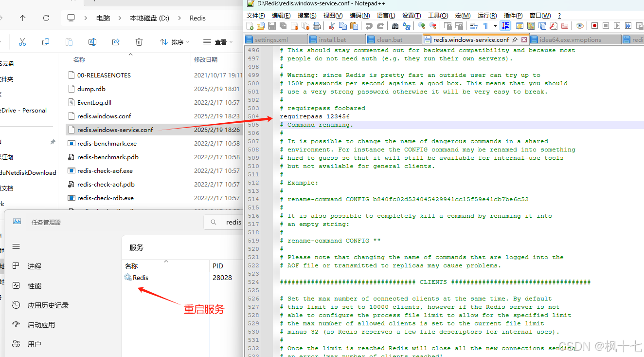This screenshot has width=644, height=357.
Task: Click 本地磁盘 (D:) breadcrumb in address bar
Action: pyautogui.click(x=149, y=18)
